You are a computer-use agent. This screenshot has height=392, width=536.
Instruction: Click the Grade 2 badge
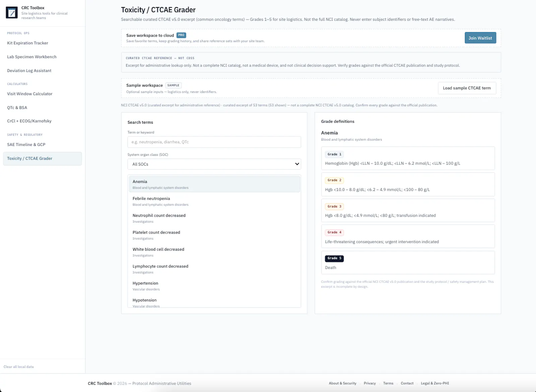click(x=334, y=180)
